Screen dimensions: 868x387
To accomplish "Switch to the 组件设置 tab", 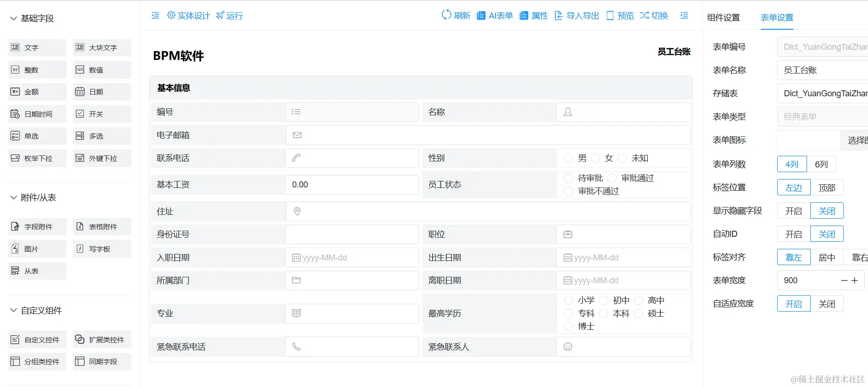I will [723, 18].
